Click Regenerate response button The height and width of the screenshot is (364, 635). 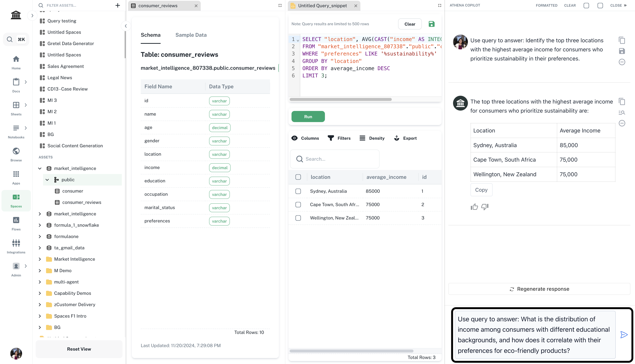pos(539,289)
